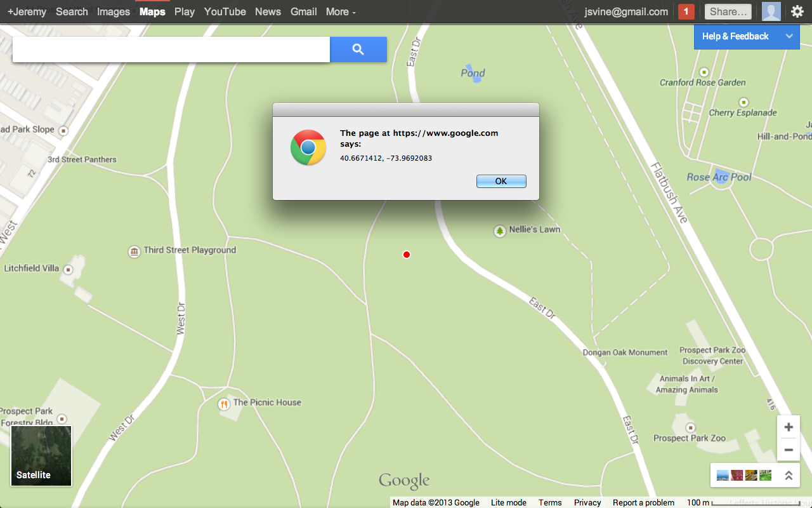Open the YouTube menu item
Viewport: 812px width, 508px height.
click(225, 11)
